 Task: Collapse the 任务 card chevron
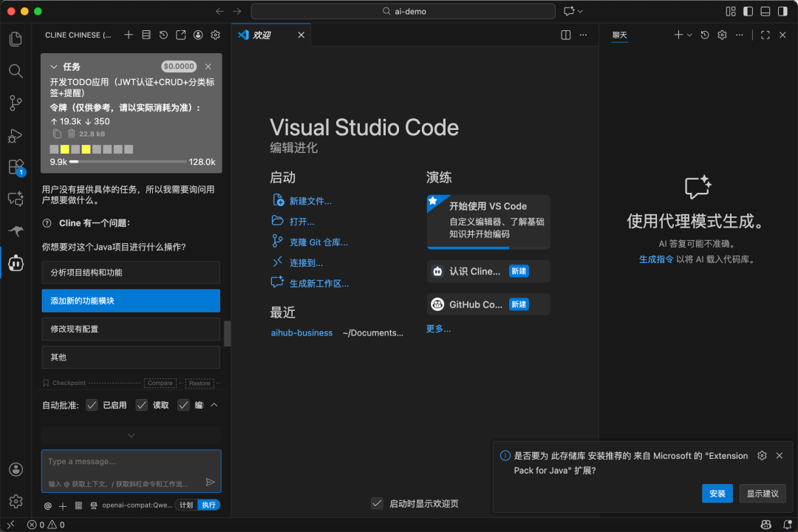pos(53,66)
